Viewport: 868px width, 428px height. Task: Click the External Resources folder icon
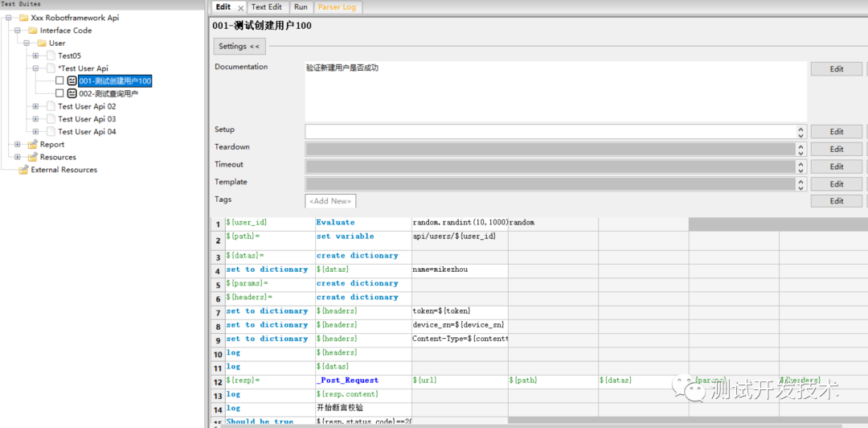pyautogui.click(x=23, y=171)
